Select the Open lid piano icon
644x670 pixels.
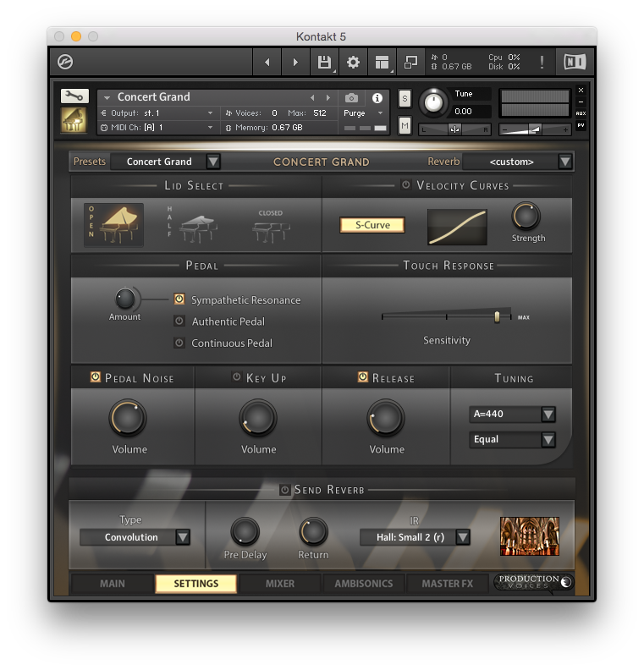coord(114,225)
